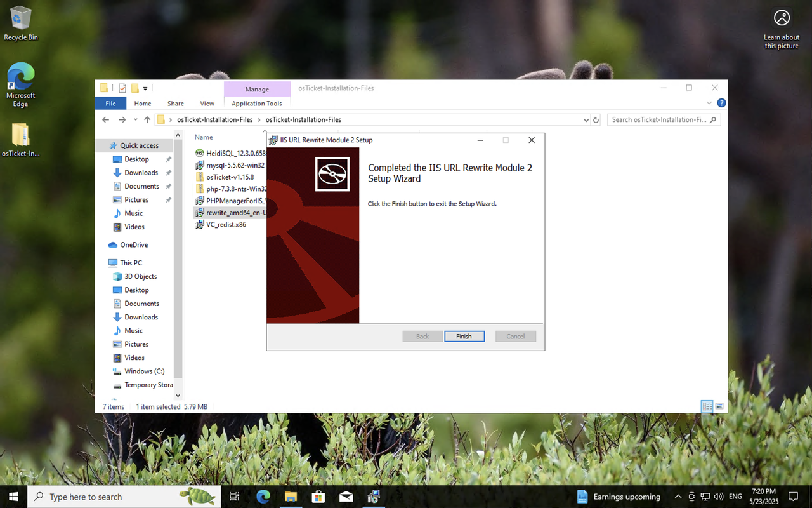This screenshot has height=508, width=812.
Task: Open Task View from taskbar
Action: [x=234, y=497]
